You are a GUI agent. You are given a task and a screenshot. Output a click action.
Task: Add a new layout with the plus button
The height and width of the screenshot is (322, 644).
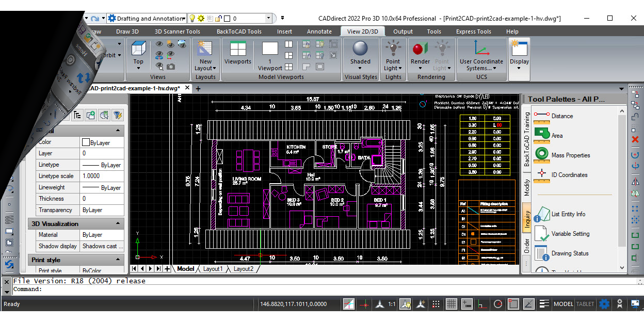tap(167, 269)
